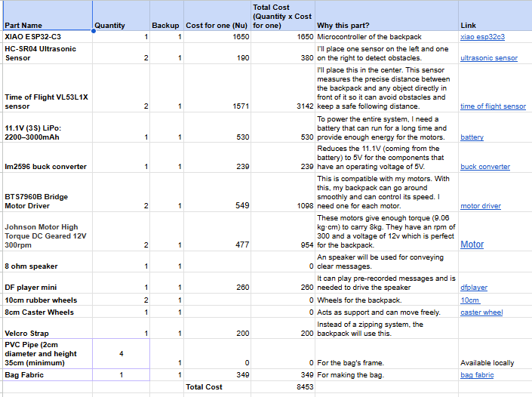The width and height of the screenshot is (532, 397).
Task: Select the grand total 8453 cell
Action: (283, 387)
